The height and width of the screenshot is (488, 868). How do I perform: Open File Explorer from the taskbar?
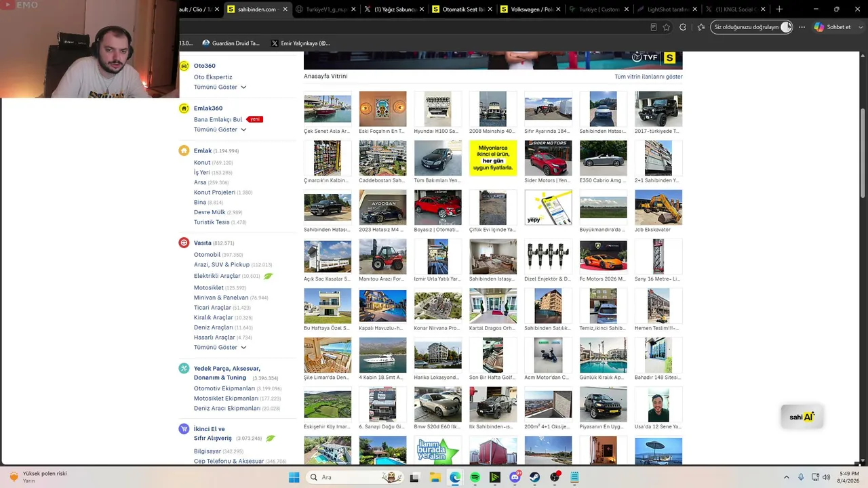pyautogui.click(x=435, y=477)
